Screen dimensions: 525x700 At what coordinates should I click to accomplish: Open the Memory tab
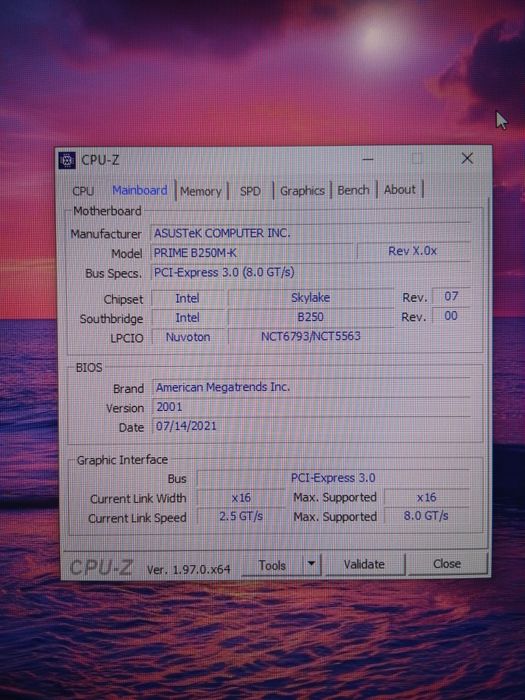[201, 192]
